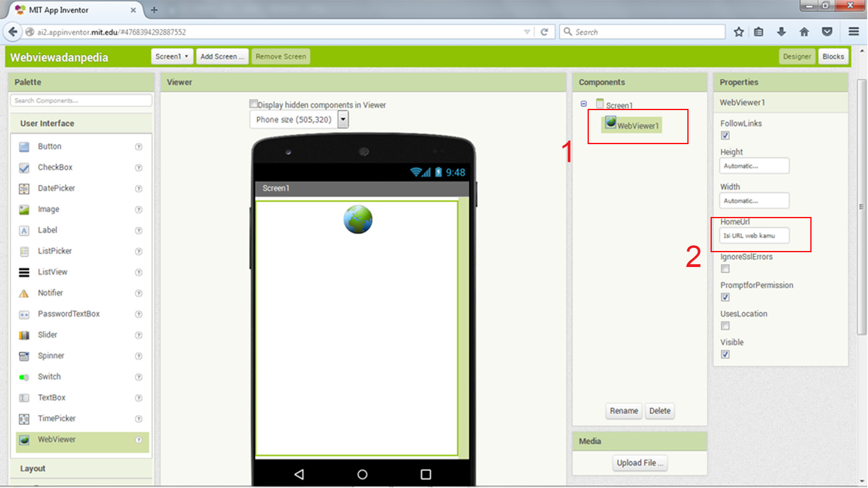Uncheck the FollowLinks checkbox

coord(725,135)
